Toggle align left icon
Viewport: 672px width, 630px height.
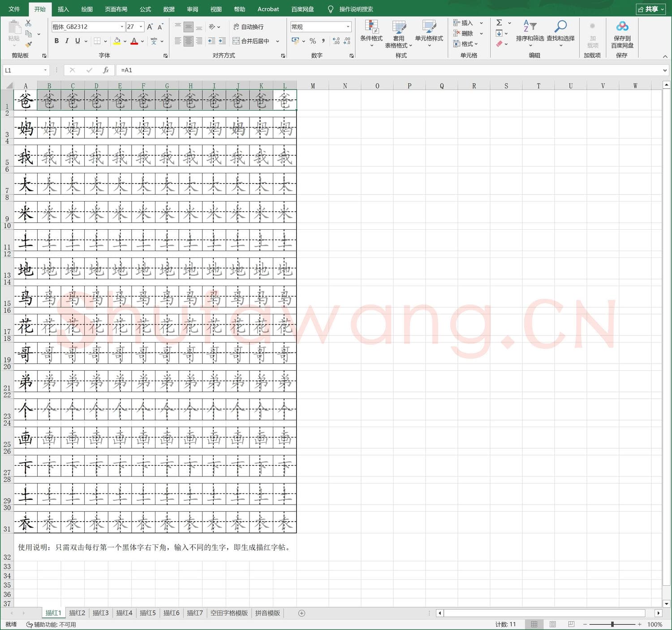(x=178, y=41)
